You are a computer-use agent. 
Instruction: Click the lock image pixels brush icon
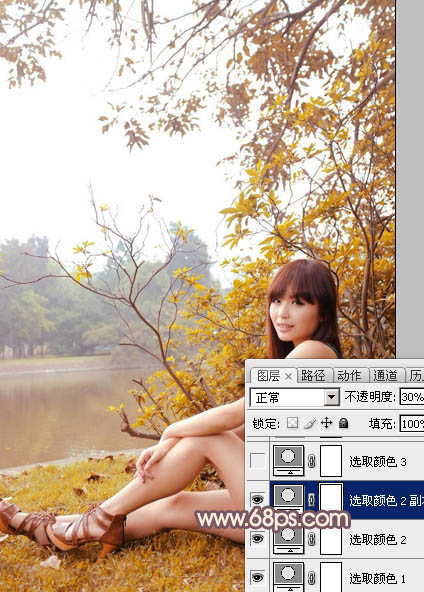[x=310, y=423]
